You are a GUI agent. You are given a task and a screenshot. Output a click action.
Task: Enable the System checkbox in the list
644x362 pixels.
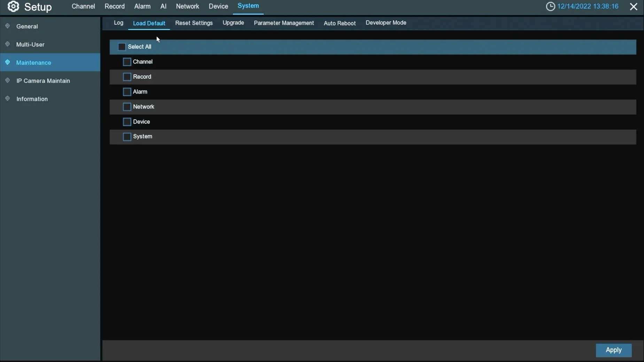click(127, 137)
